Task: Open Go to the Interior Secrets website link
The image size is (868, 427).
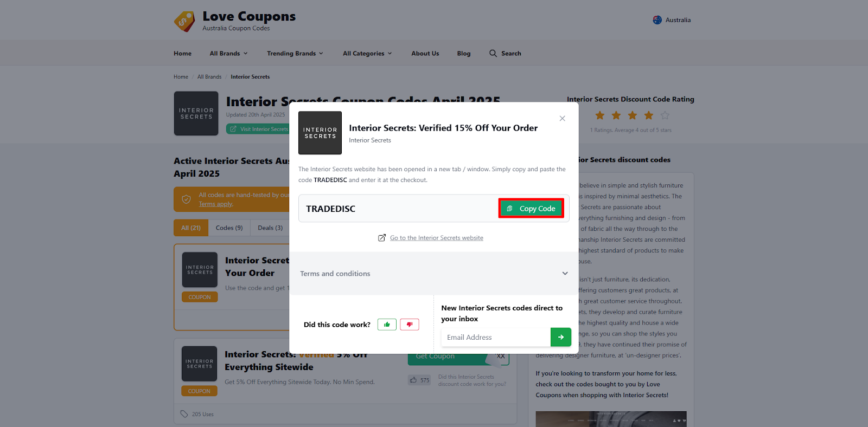Action: (437, 238)
